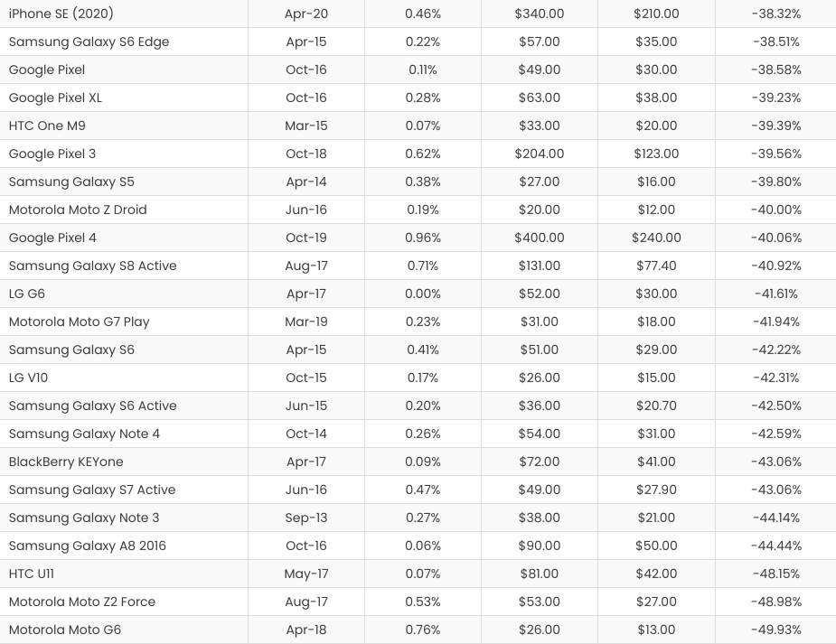Image resolution: width=836 pixels, height=644 pixels.
Task: Select the LG G6 device name
Action: (27, 294)
